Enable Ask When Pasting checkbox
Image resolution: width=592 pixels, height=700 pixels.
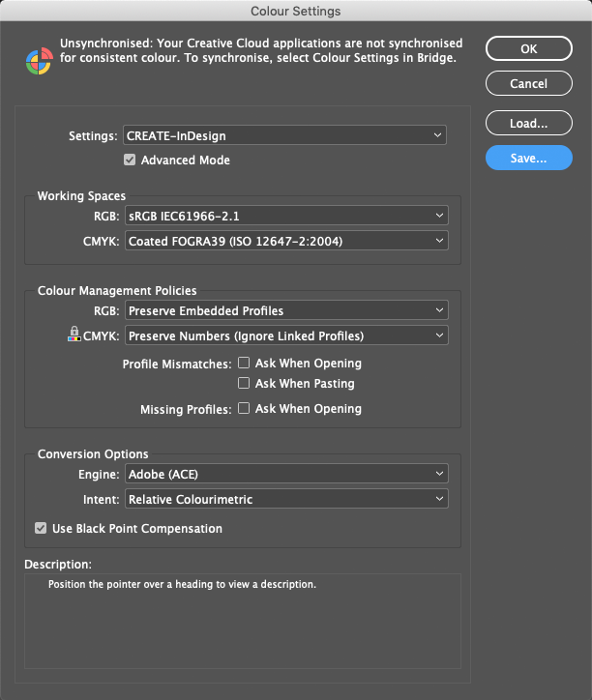(x=244, y=383)
